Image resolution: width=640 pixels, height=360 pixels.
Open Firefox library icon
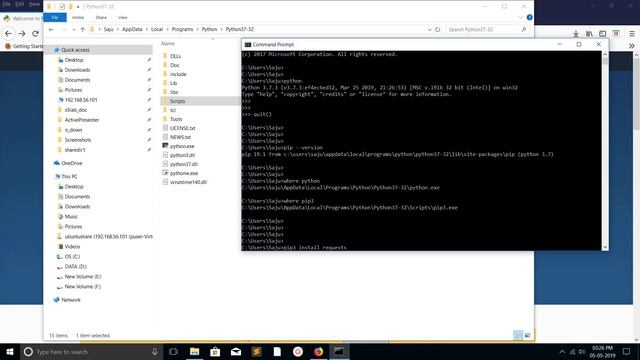tap(589, 34)
